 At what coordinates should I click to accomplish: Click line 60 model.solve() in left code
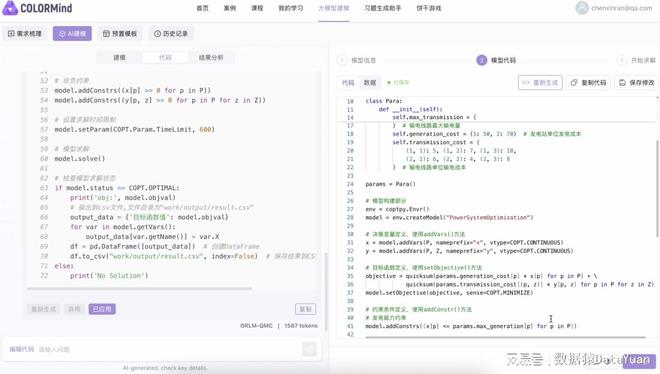[80, 159]
